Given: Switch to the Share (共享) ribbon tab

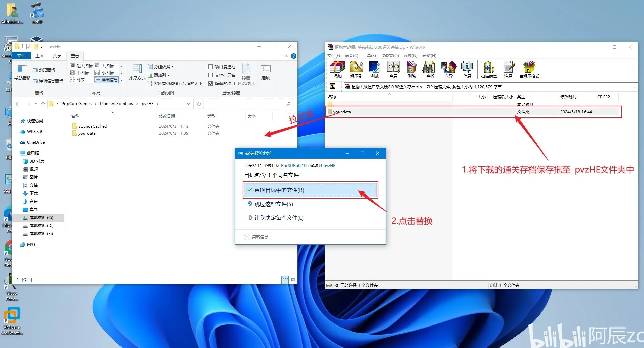Looking at the screenshot, I should tap(57, 56).
